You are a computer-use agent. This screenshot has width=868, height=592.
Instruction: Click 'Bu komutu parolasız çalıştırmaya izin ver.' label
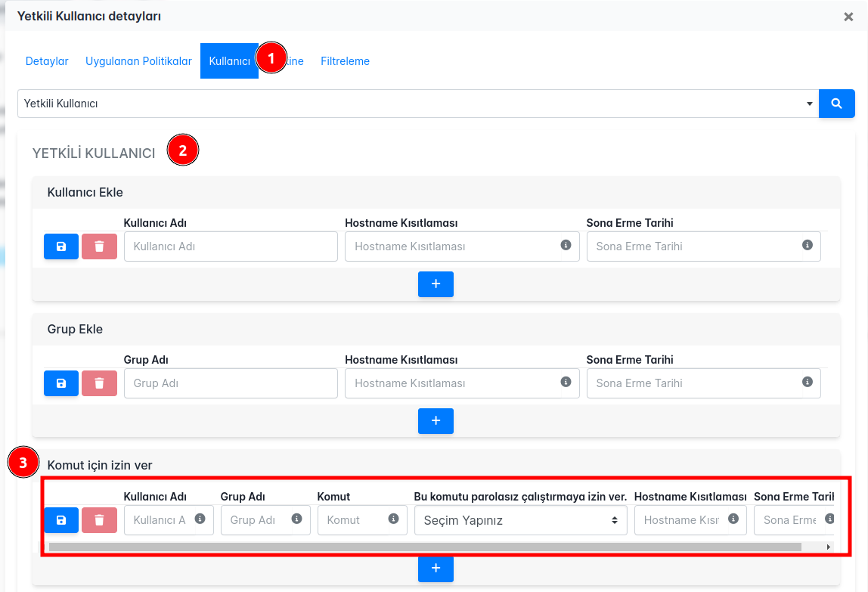pyautogui.click(x=520, y=497)
